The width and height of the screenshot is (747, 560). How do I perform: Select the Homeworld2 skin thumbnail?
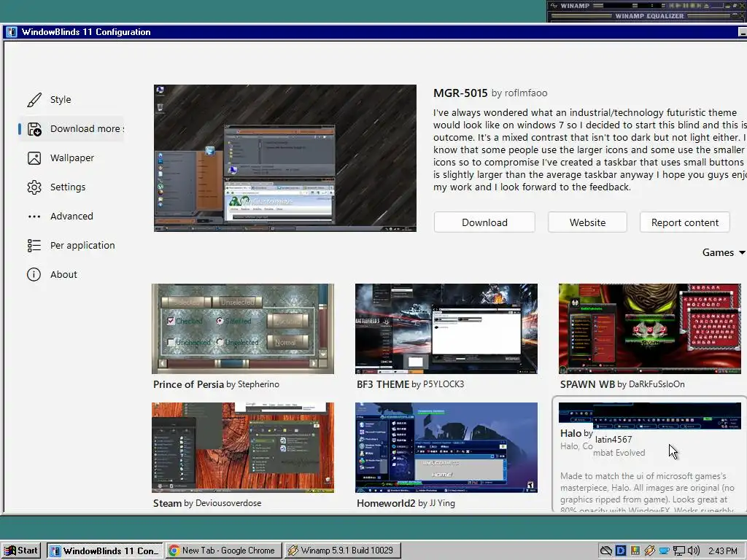click(446, 448)
